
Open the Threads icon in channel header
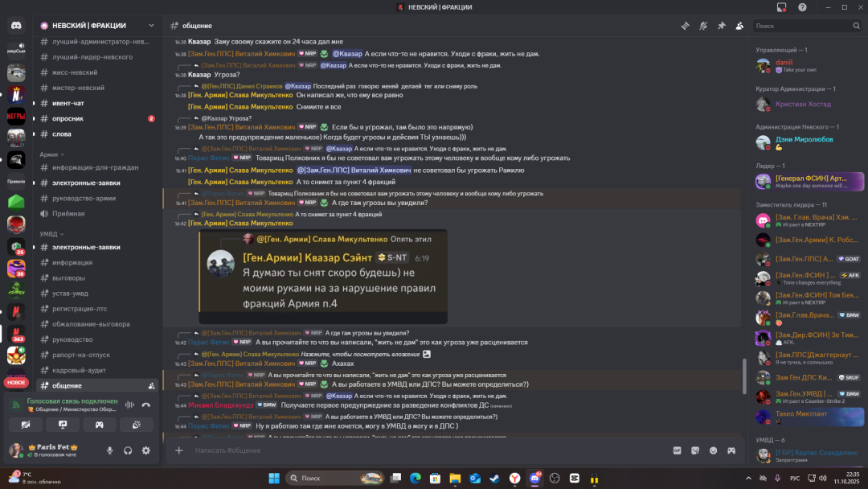click(x=685, y=26)
